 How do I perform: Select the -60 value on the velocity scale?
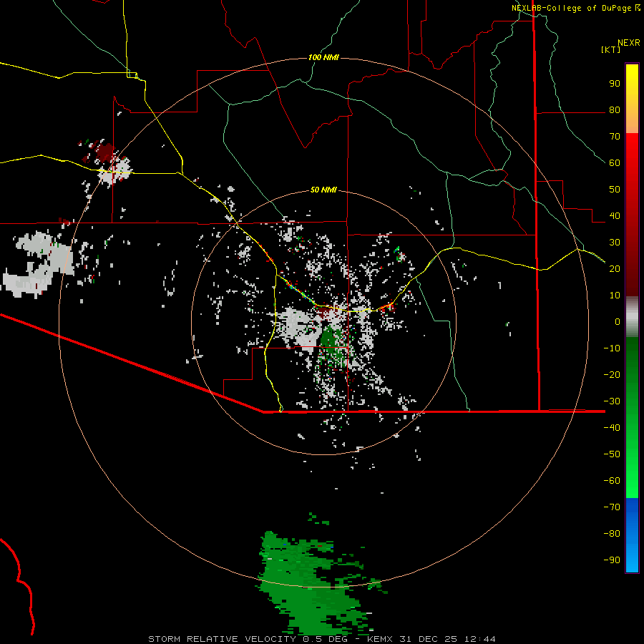click(612, 481)
